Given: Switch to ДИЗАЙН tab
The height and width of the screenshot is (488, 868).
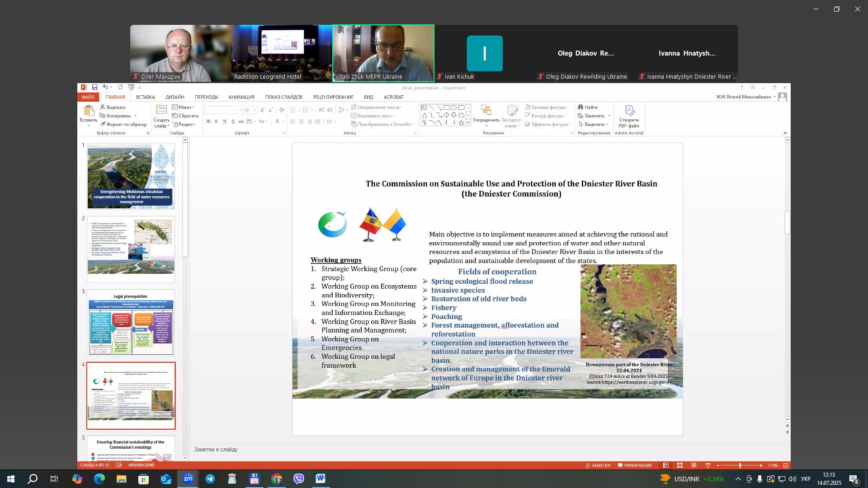Looking at the screenshot, I should pyautogui.click(x=175, y=97).
